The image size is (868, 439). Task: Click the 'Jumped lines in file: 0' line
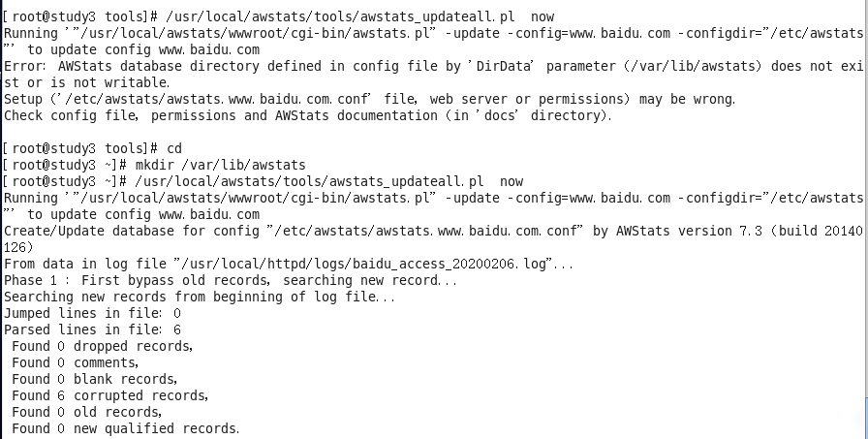click(92, 313)
